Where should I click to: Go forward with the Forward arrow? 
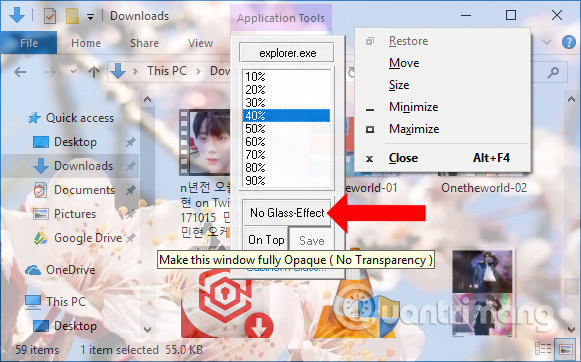(50, 71)
